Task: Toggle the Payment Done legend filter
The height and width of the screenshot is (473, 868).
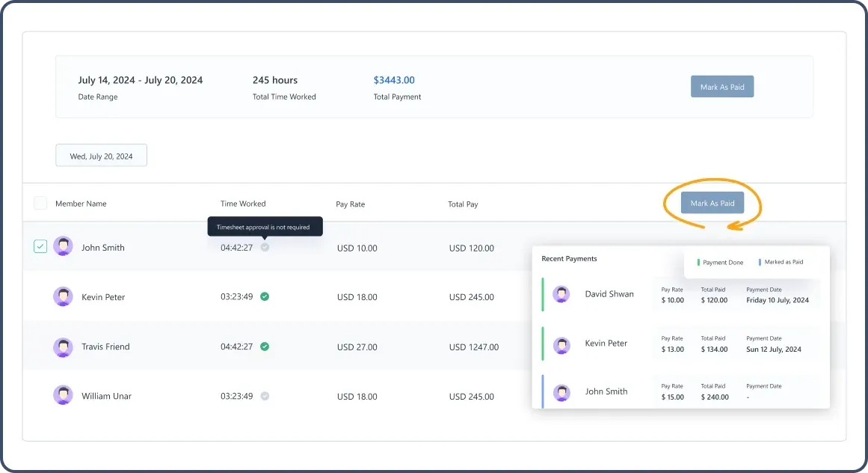Action: (718, 262)
